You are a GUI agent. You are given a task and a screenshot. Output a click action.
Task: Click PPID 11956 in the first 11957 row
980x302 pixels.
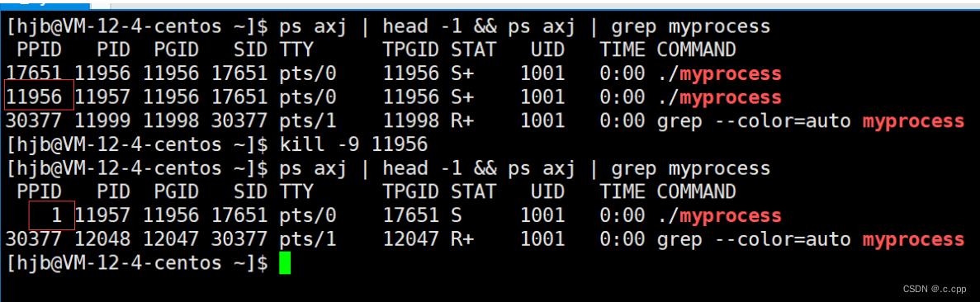34,97
